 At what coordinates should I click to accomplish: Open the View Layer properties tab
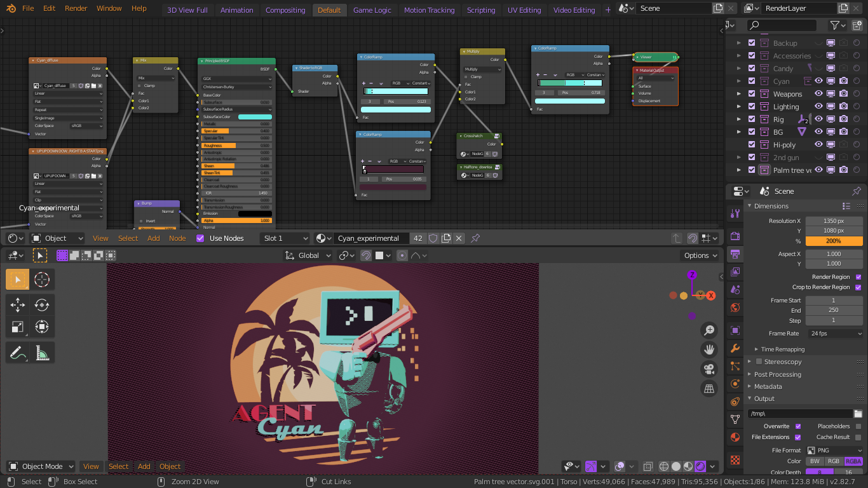[x=735, y=272]
